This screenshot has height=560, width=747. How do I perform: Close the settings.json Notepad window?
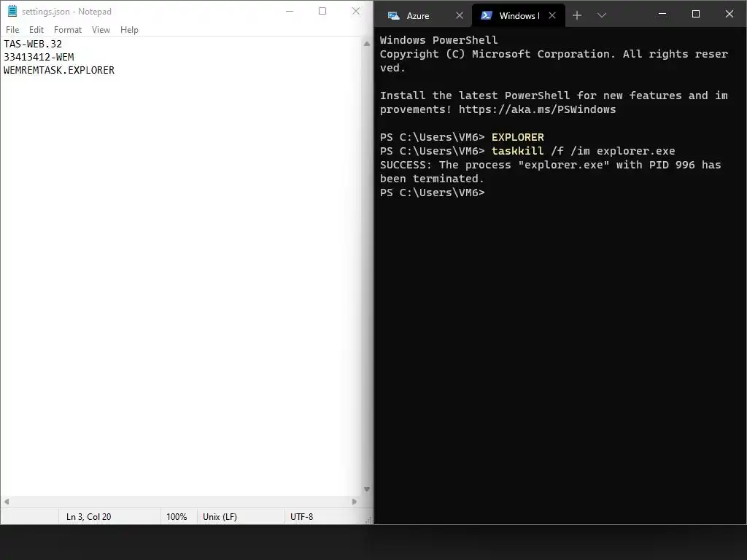pos(356,11)
